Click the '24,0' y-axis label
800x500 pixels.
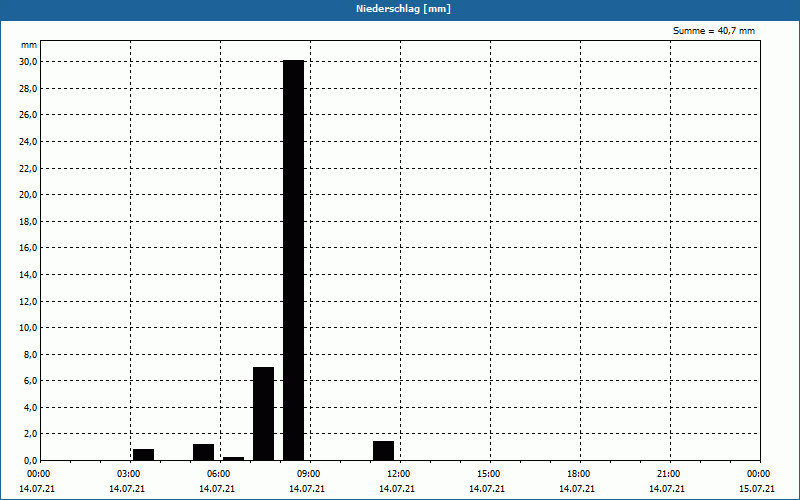tap(28, 141)
